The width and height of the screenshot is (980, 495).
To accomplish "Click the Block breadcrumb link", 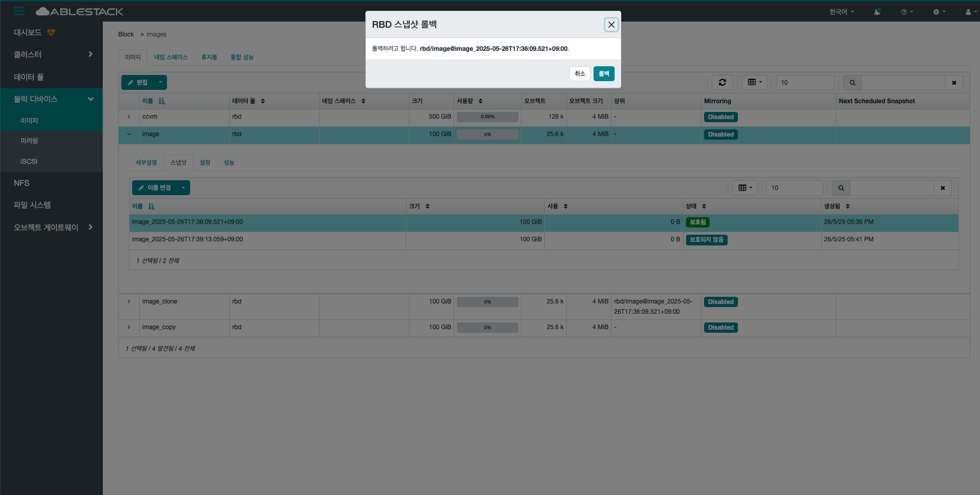I will click(x=126, y=34).
